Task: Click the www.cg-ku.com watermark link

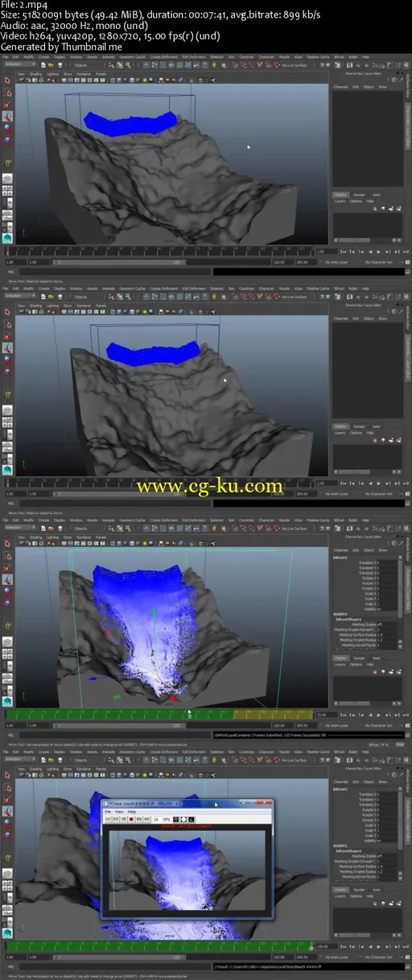Action: 209,487
